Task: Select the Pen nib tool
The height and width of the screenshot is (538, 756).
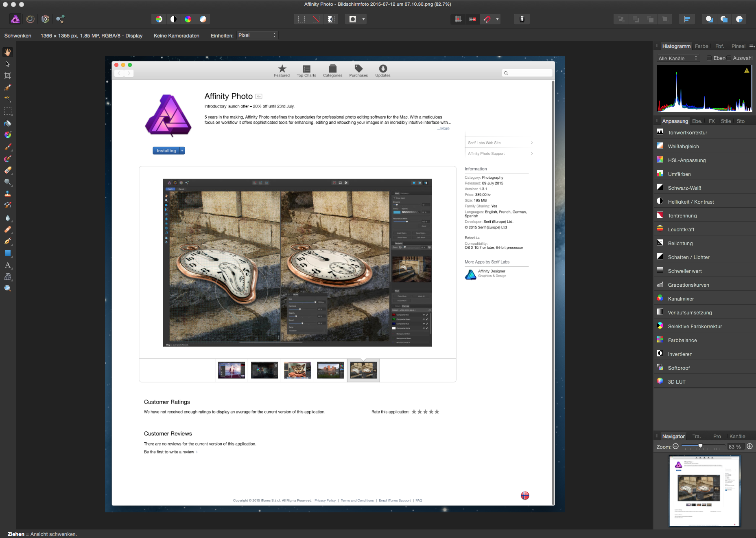Action: [8, 241]
